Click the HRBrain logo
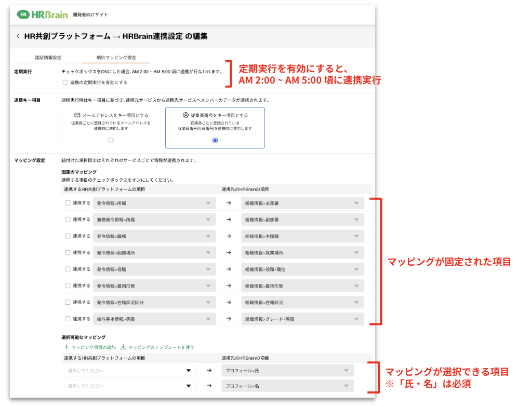 43,15
